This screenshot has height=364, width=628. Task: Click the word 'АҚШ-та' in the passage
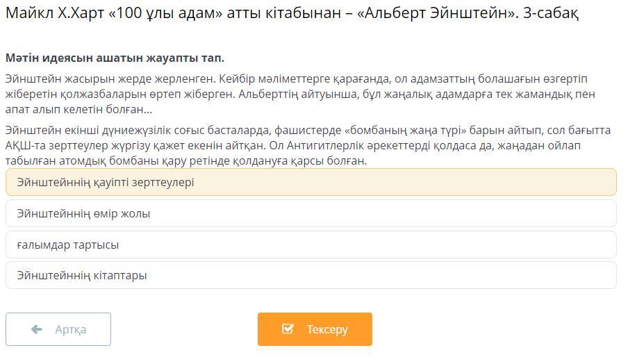click(x=26, y=145)
